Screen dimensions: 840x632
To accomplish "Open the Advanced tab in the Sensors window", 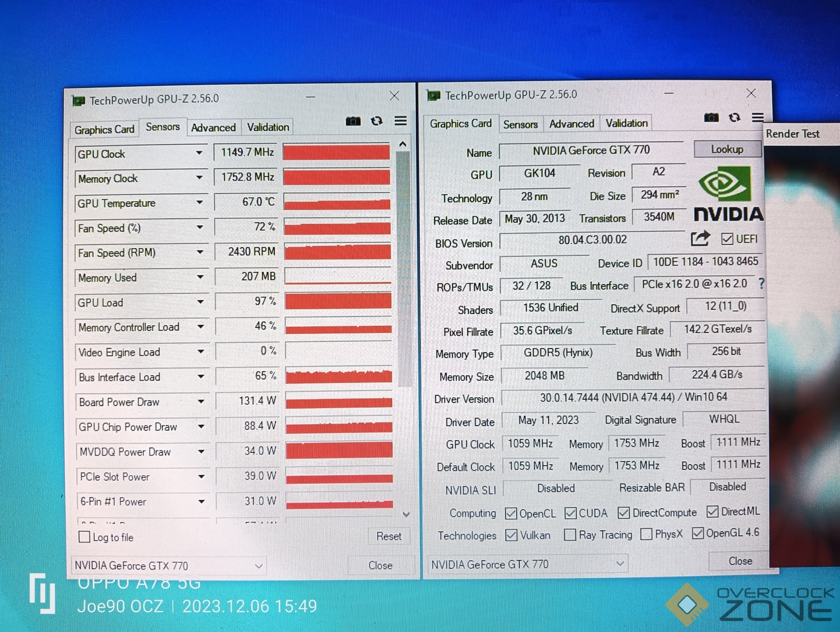I will pyautogui.click(x=213, y=127).
